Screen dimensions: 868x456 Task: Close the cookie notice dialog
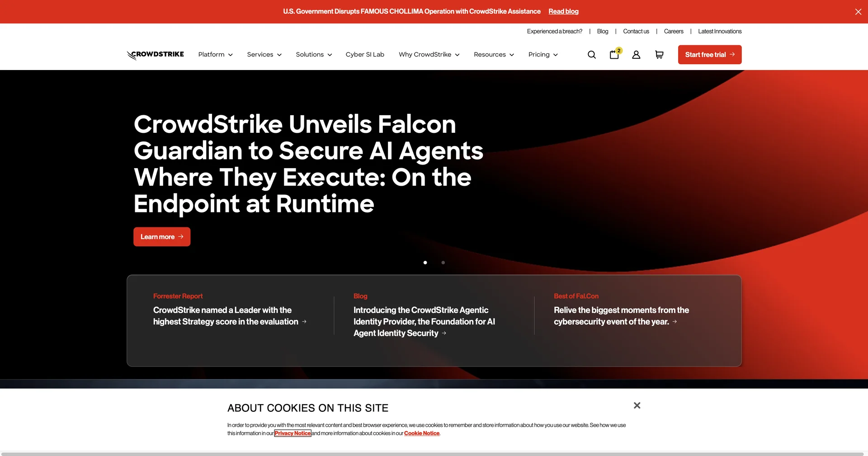637,405
